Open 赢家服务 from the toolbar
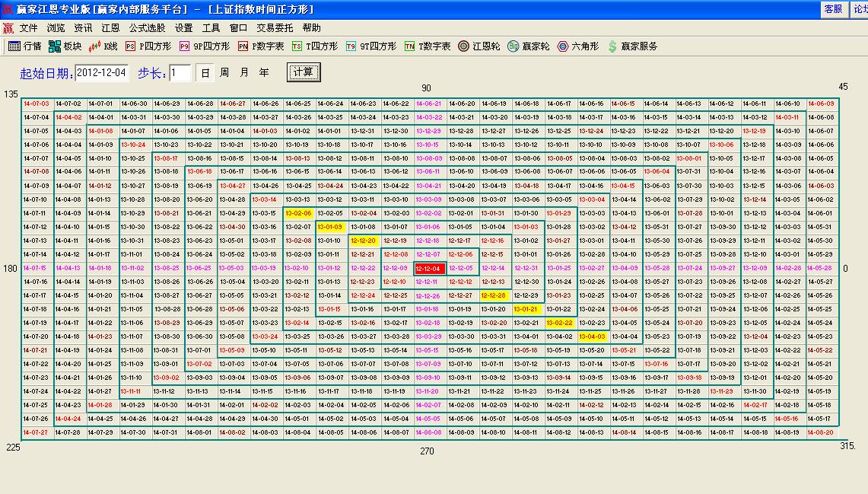Viewport: 868px width, 494px height. click(x=632, y=46)
